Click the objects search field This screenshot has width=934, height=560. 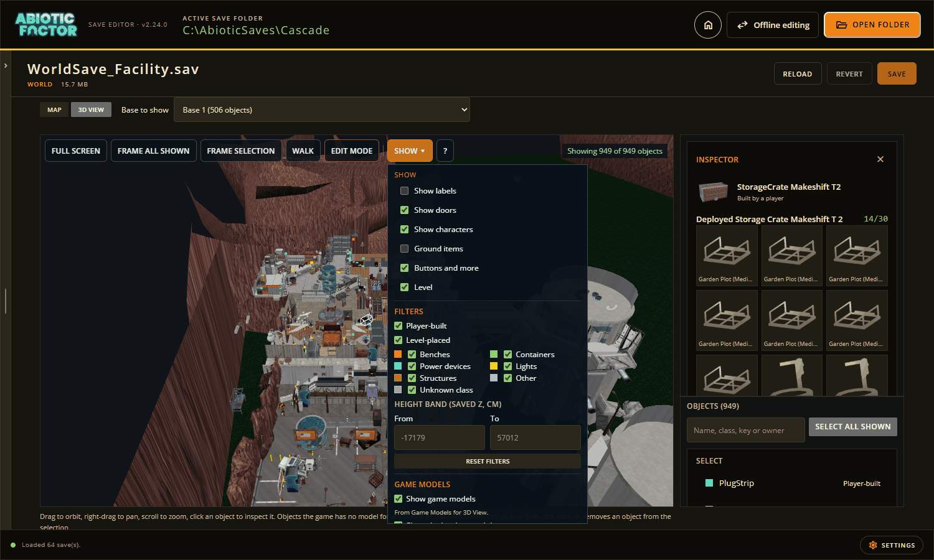(746, 430)
